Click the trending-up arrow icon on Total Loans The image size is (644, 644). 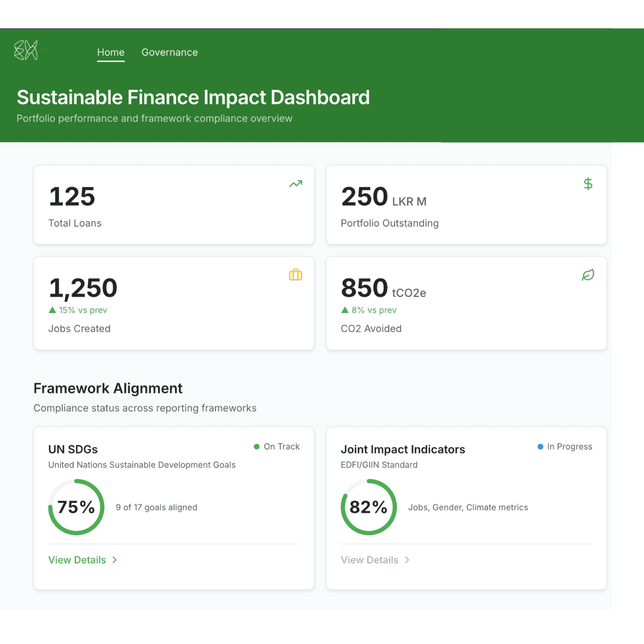tap(295, 184)
